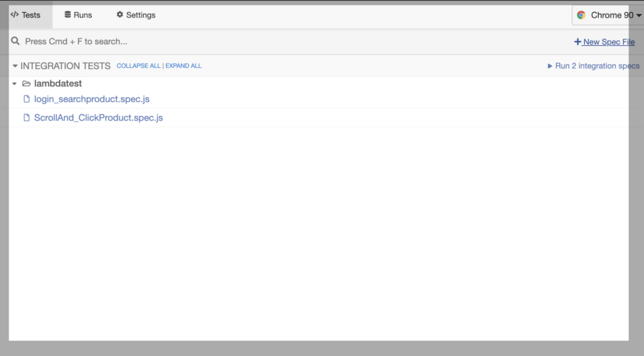Image resolution: width=644 pixels, height=356 pixels.
Task: Click the code brackets icon on Tests tab
Action: click(x=15, y=15)
